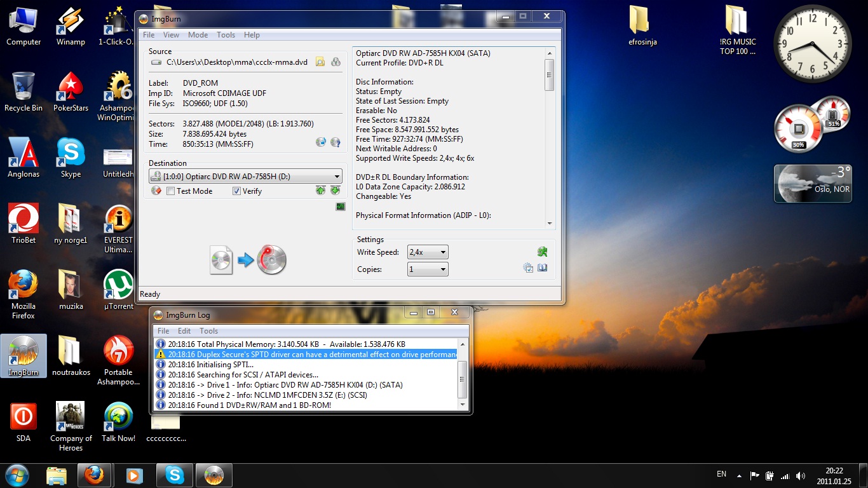This screenshot has height=488, width=868.
Task: Click the open book icon in Settings
Action: [542, 268]
